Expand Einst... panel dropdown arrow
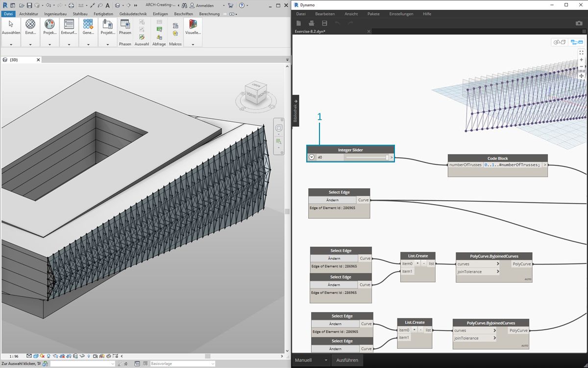 [x=30, y=45]
